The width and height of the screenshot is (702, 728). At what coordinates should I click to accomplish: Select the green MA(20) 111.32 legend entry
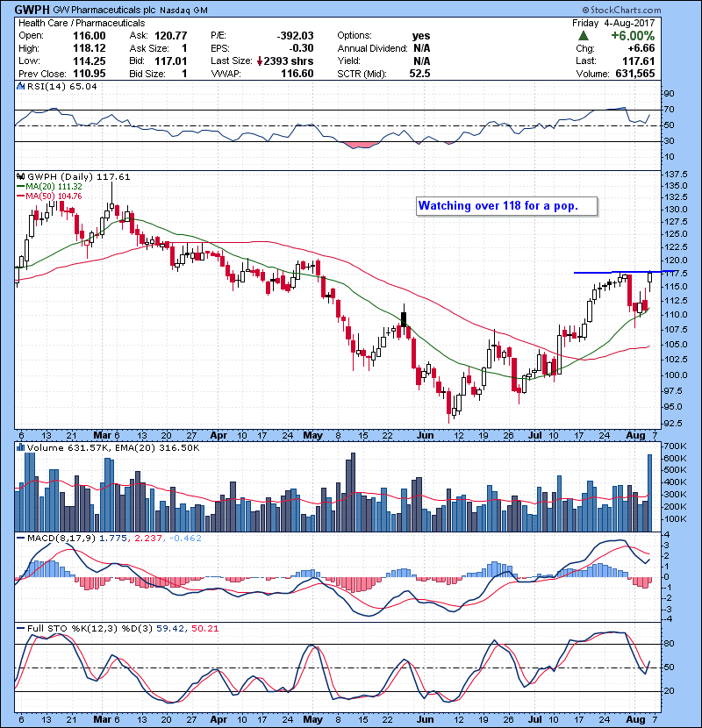click(50, 187)
